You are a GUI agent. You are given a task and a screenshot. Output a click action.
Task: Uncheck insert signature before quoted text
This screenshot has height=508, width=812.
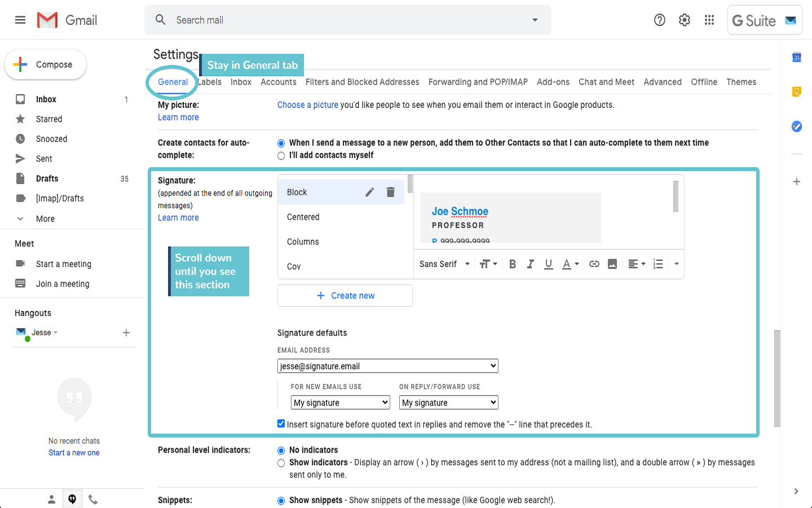[x=281, y=424]
